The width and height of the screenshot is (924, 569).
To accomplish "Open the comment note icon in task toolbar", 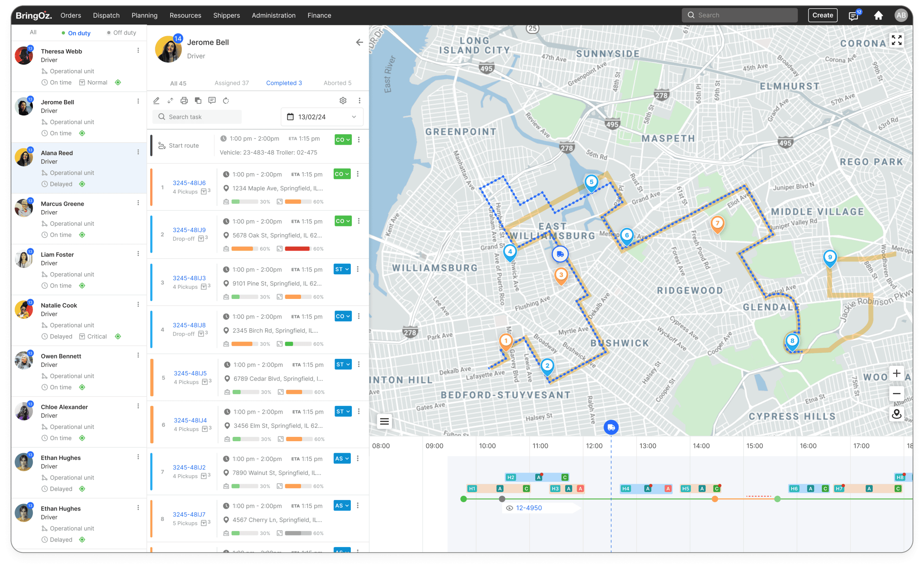I will coord(212,100).
